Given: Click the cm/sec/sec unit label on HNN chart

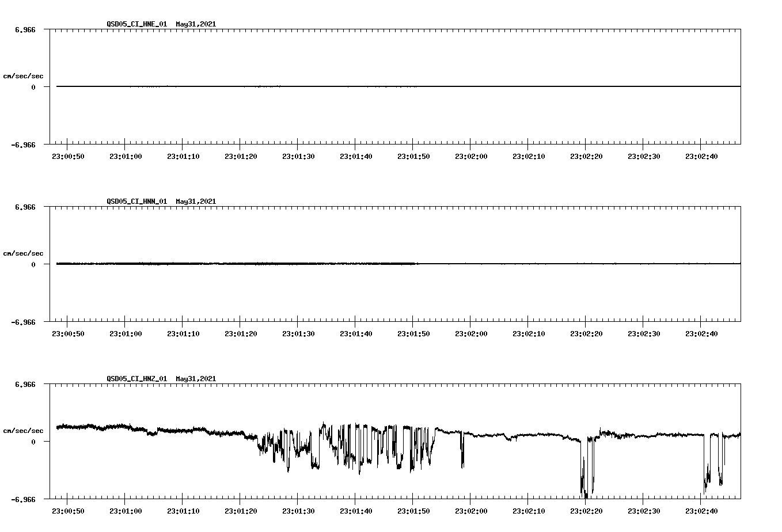Looking at the screenshot, I should pos(23,254).
